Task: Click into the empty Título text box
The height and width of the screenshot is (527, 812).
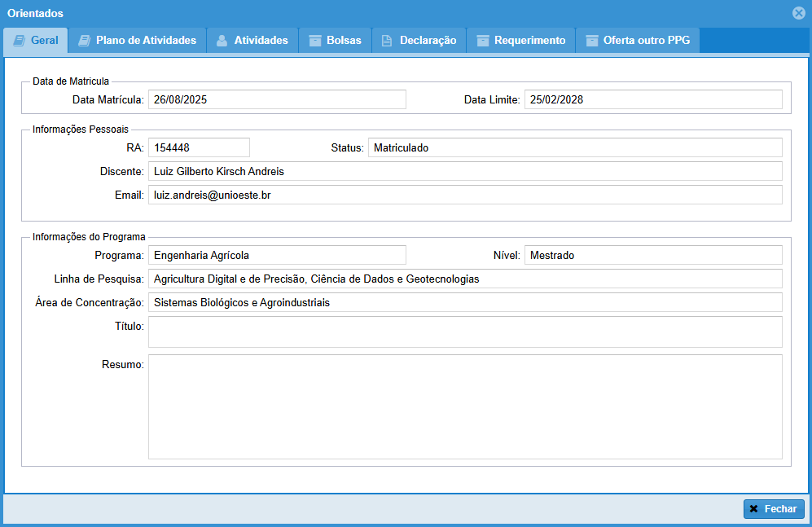Action: tap(464, 332)
